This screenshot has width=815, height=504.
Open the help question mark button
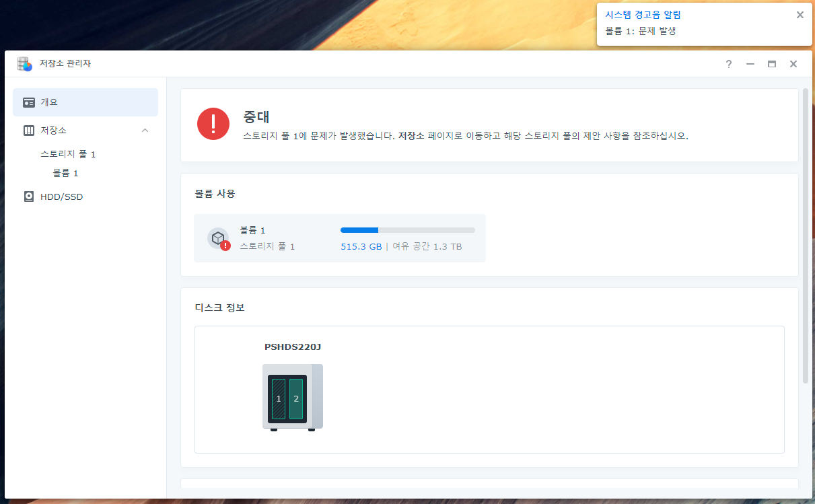click(729, 64)
